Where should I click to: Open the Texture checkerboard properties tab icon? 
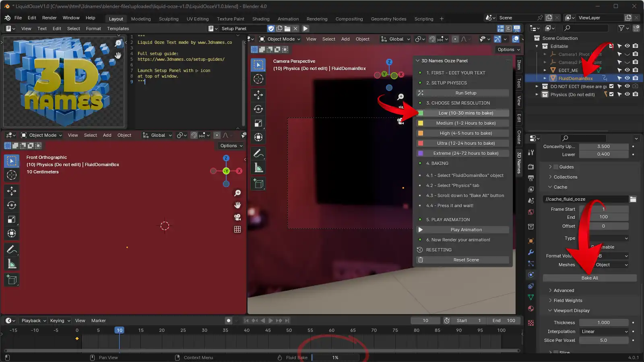coord(531,323)
